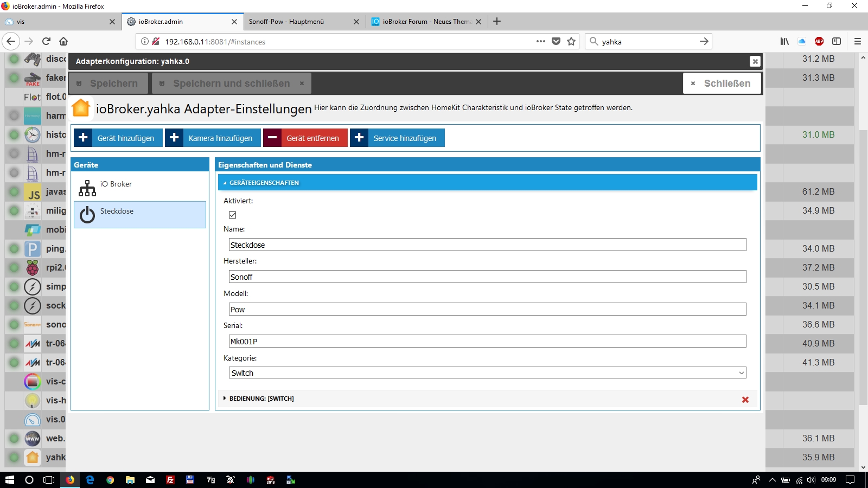Open Windows Task View
The width and height of the screenshot is (868, 488).
pos(49,480)
